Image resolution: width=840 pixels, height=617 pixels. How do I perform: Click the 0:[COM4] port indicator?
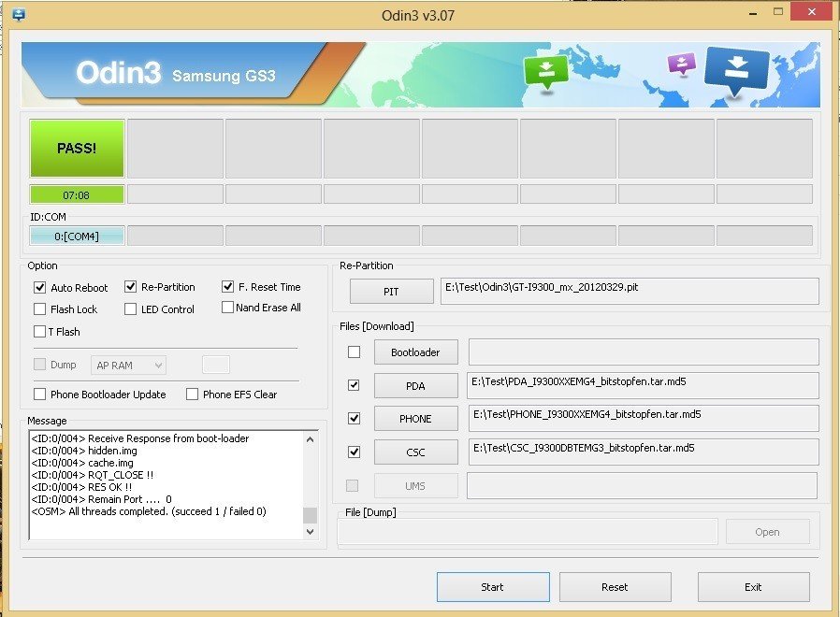77,236
